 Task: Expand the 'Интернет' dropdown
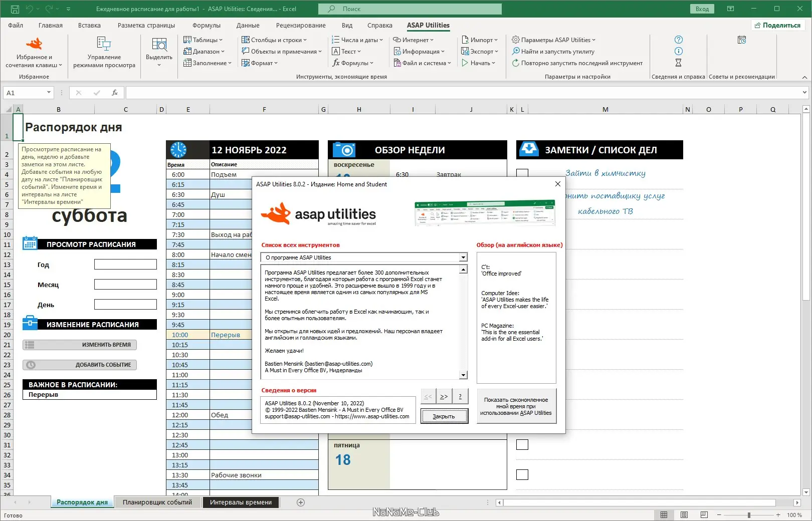click(x=413, y=40)
